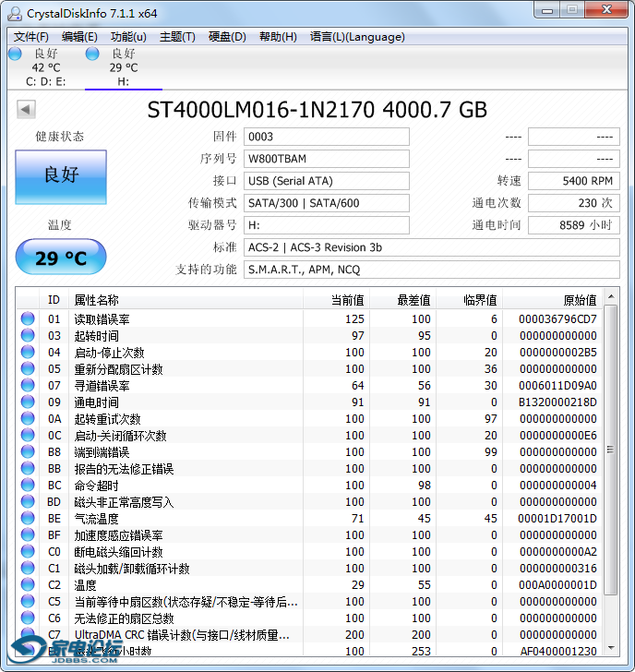Click the 当前值 column header
The image size is (635, 672).
pyautogui.click(x=336, y=300)
